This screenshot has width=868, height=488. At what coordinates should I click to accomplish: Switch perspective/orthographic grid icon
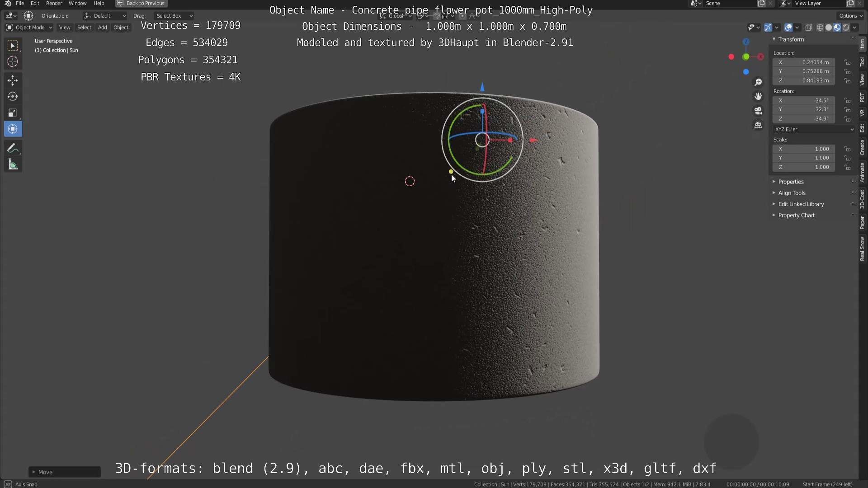point(758,125)
